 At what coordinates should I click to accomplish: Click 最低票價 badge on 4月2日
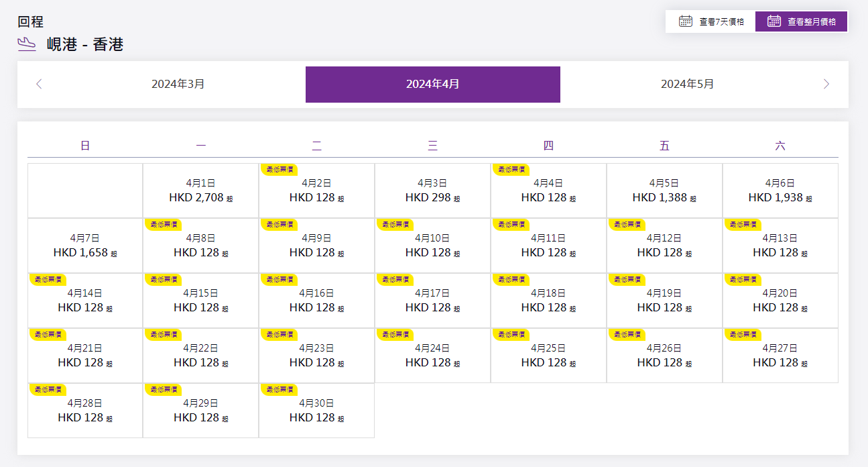[278, 170]
